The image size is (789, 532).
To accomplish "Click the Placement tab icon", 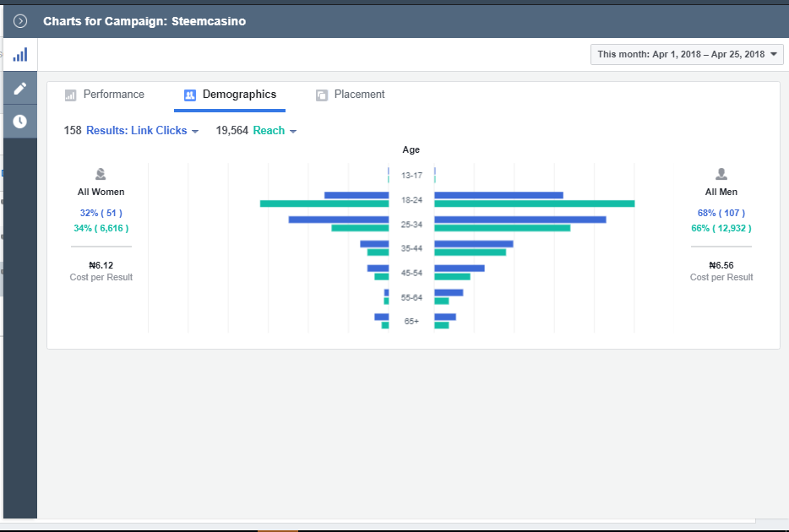I will tap(322, 95).
